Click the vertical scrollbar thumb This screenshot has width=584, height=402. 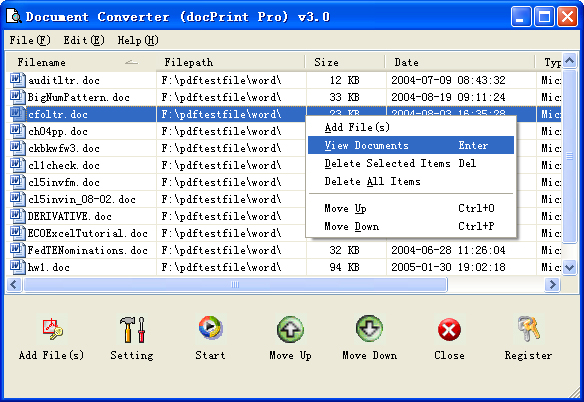[569, 156]
